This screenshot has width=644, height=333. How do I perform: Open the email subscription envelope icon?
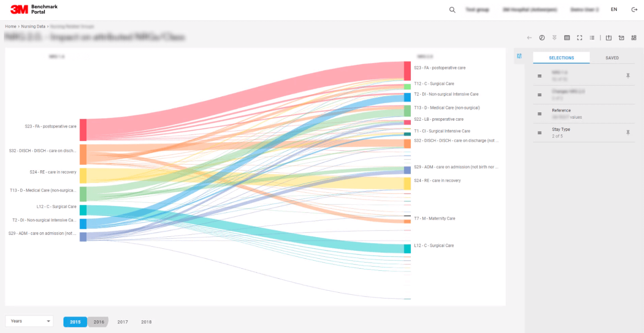622,37
